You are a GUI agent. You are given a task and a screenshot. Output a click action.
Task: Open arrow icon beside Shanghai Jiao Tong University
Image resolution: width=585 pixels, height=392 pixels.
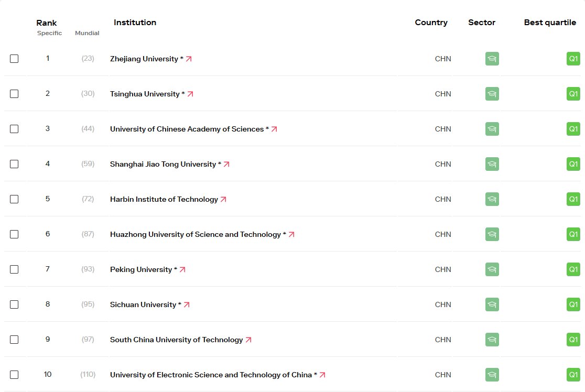226,164
